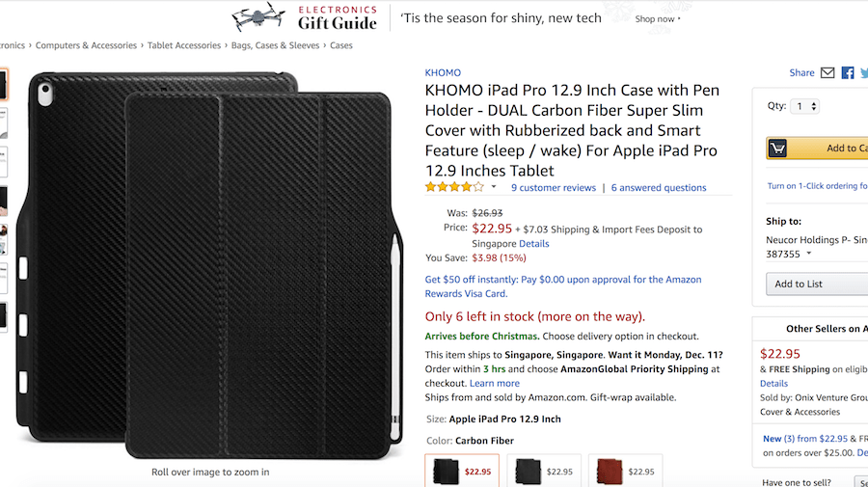
Task: Select the Carbon Fiber color option
Action: [x=462, y=471]
